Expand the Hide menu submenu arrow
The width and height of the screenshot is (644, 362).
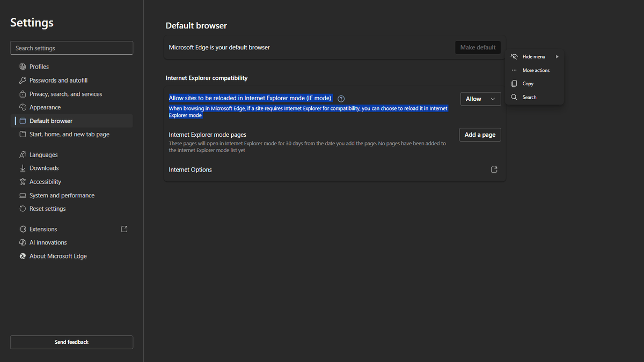557,57
